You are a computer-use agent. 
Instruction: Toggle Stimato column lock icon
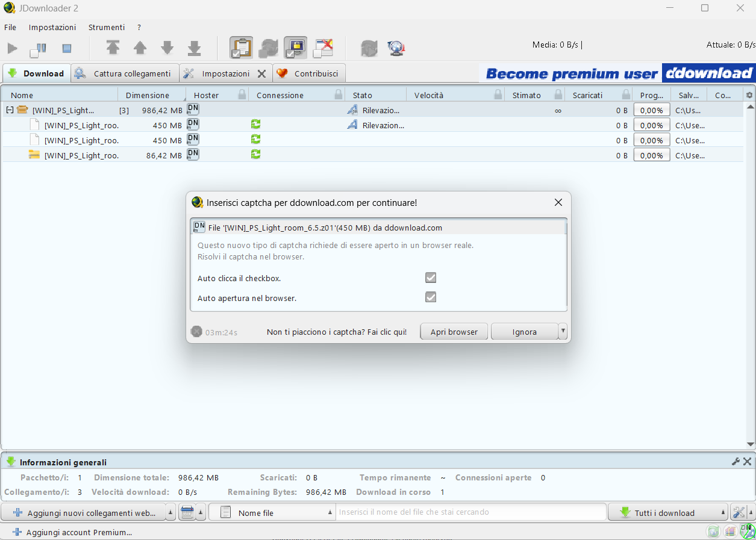tap(558, 95)
